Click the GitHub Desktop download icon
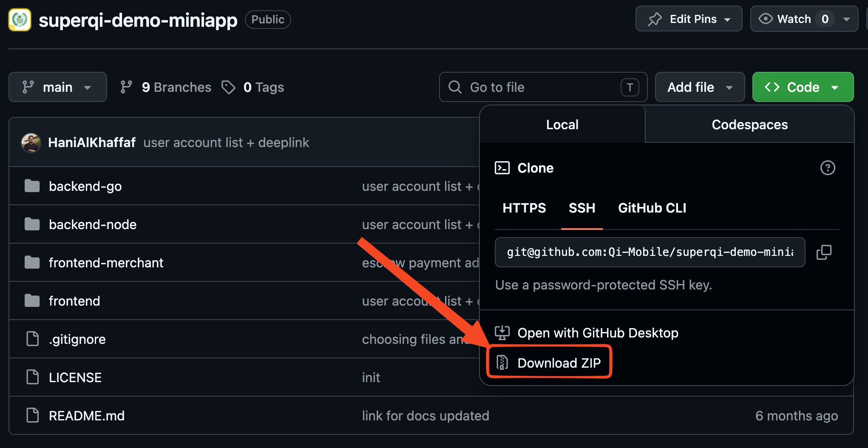The width and height of the screenshot is (868, 448). click(502, 333)
